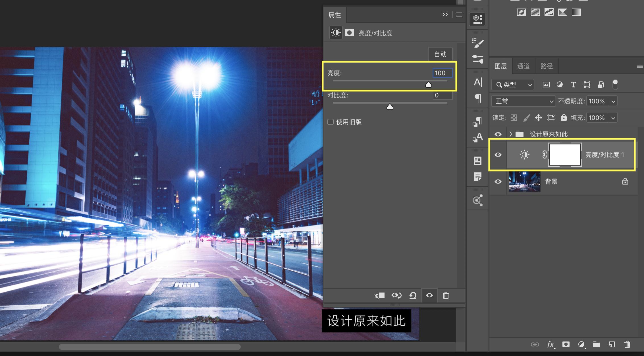Hide the 背景 layer
Viewport: 644px width, 356px height.
498,181
